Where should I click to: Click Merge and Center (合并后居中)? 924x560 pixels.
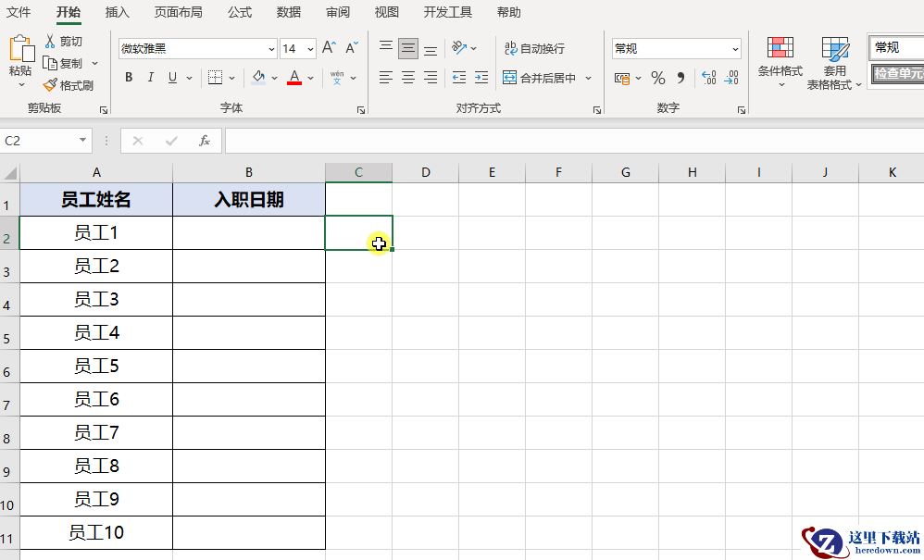click(x=539, y=78)
